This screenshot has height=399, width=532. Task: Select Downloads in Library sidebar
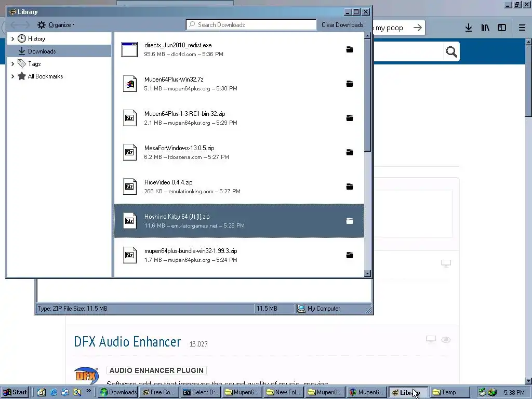click(x=59, y=51)
